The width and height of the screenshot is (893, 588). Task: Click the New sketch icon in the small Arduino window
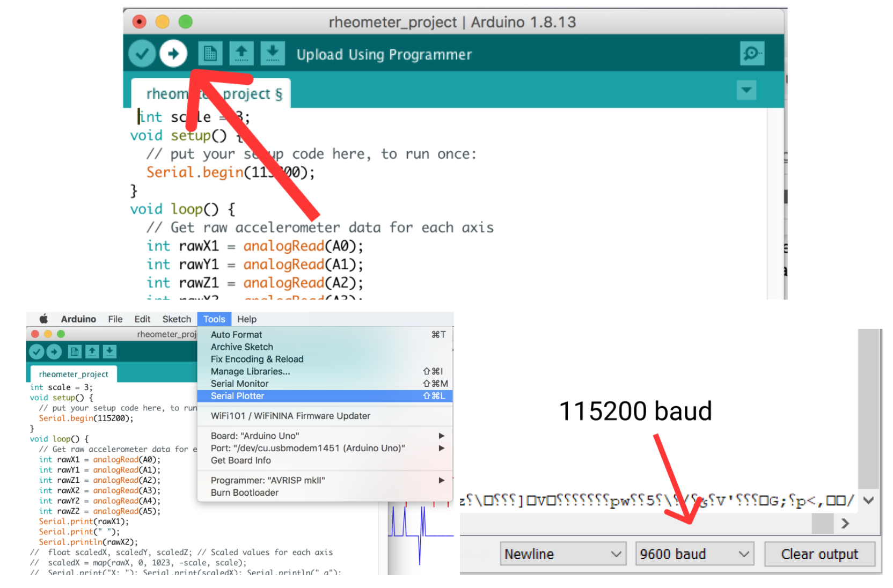(x=75, y=352)
